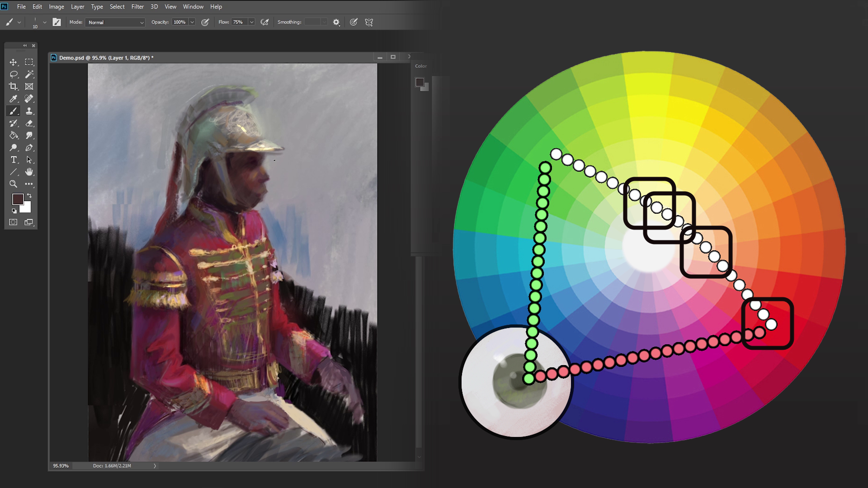868x488 pixels.
Task: Select the Horizontal Type tool
Action: pos(14,160)
